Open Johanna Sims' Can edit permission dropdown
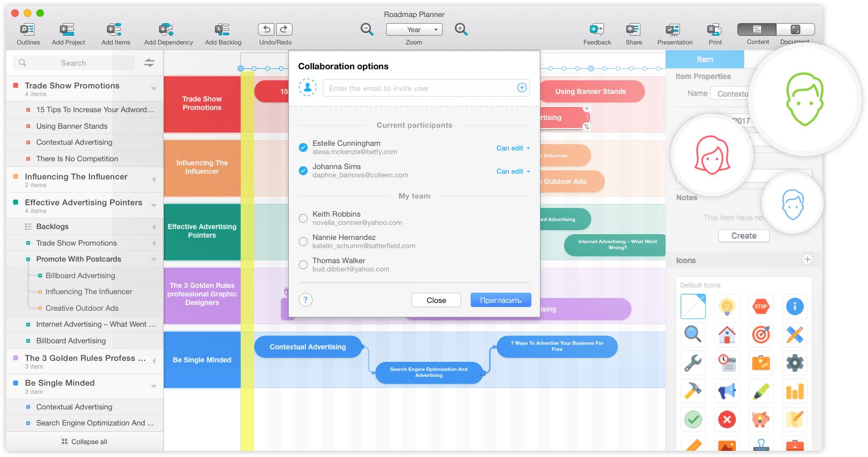The image size is (868, 457). [513, 171]
